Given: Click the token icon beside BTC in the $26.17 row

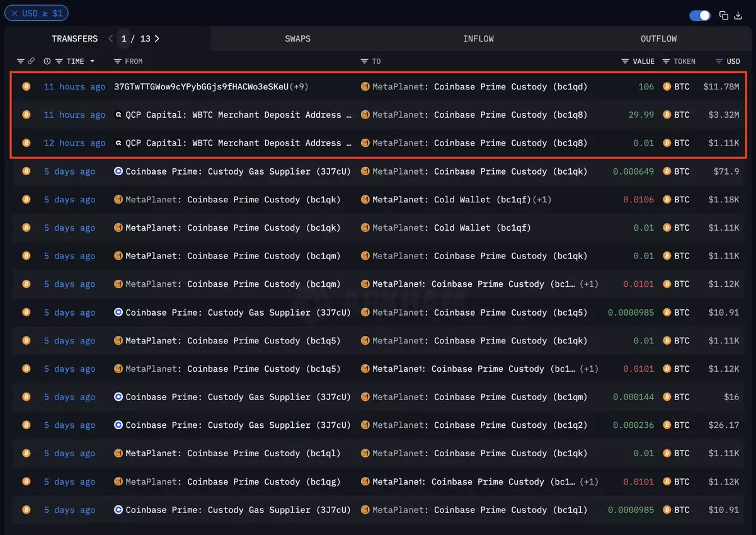Looking at the screenshot, I should (667, 425).
